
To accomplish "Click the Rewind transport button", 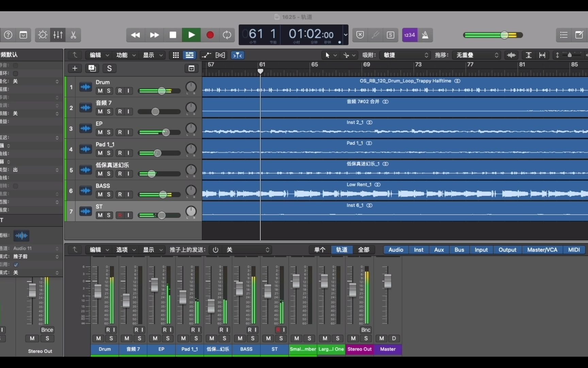I will (x=135, y=35).
